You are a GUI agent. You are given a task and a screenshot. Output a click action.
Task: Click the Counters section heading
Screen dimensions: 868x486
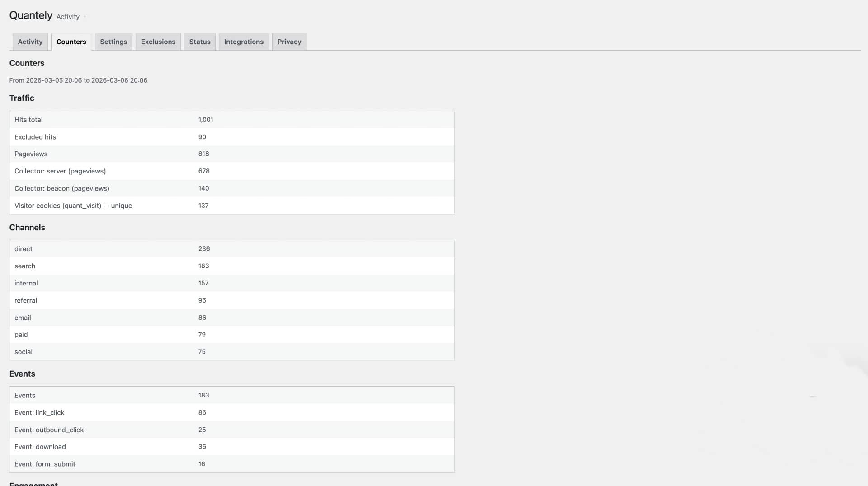(x=27, y=63)
